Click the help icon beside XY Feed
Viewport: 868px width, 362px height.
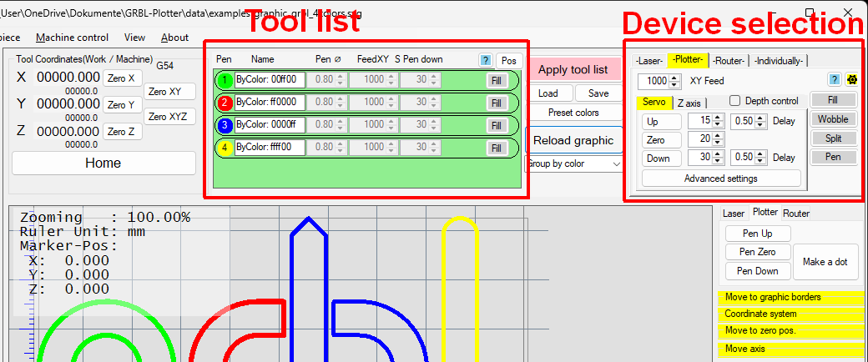[x=833, y=80]
